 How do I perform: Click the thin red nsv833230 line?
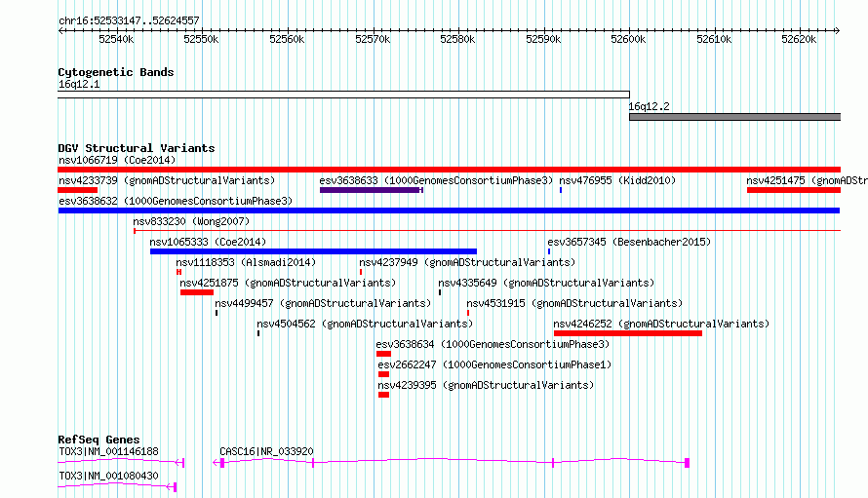pos(487,230)
